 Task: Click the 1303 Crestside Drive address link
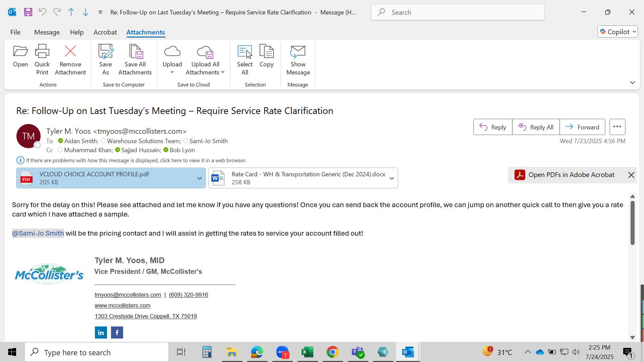coord(146,316)
